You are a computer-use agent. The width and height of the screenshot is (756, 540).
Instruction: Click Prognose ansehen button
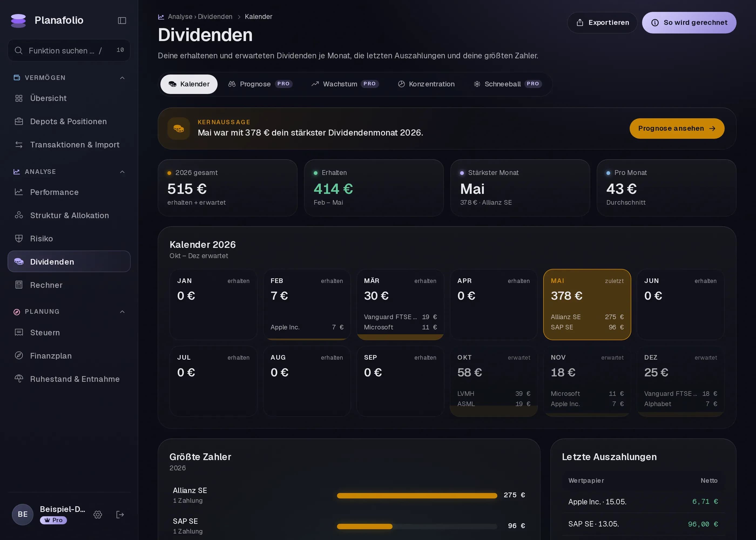(x=677, y=129)
